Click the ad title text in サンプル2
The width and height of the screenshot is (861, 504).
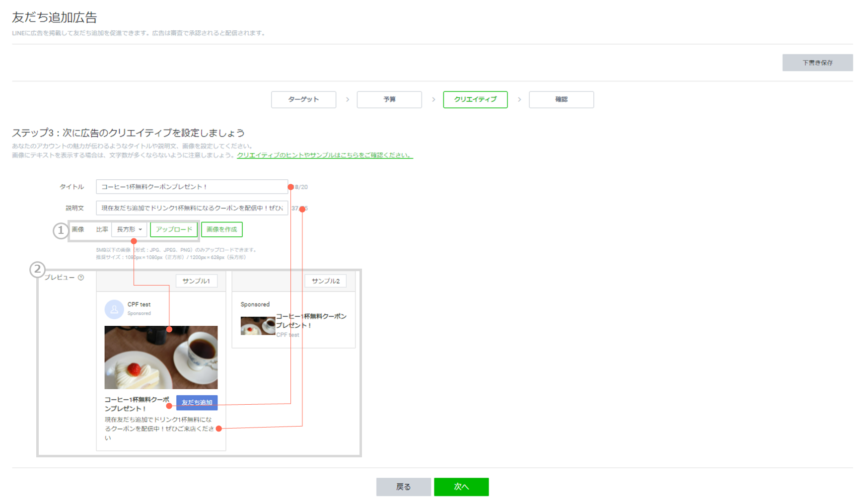(x=311, y=321)
